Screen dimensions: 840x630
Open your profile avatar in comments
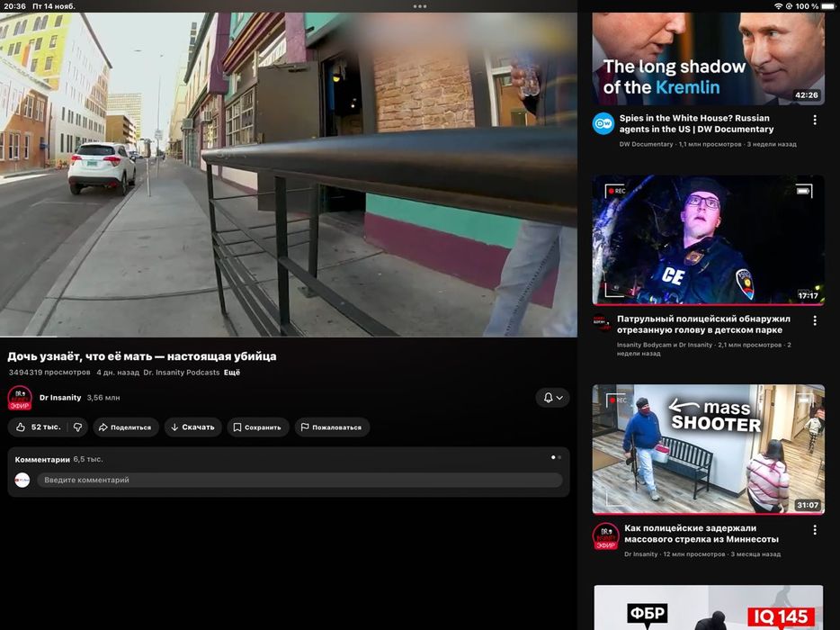22,480
